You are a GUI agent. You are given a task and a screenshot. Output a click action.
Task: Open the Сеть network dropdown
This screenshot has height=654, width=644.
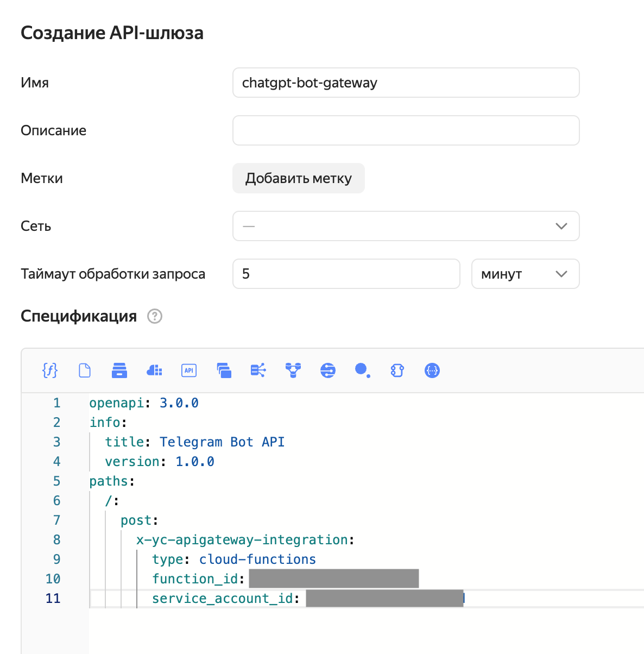pos(406,226)
